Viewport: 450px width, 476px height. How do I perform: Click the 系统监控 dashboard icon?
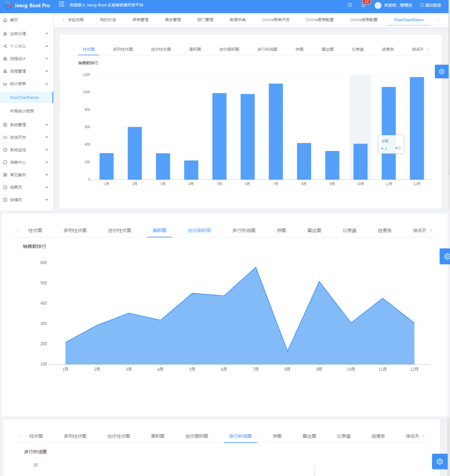(5, 150)
